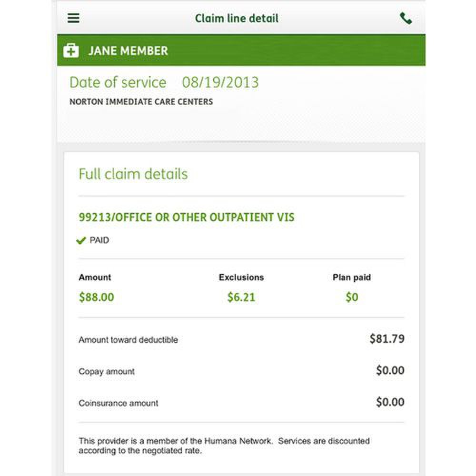Click the medical kit icon beside Jane Member

[x=71, y=50]
